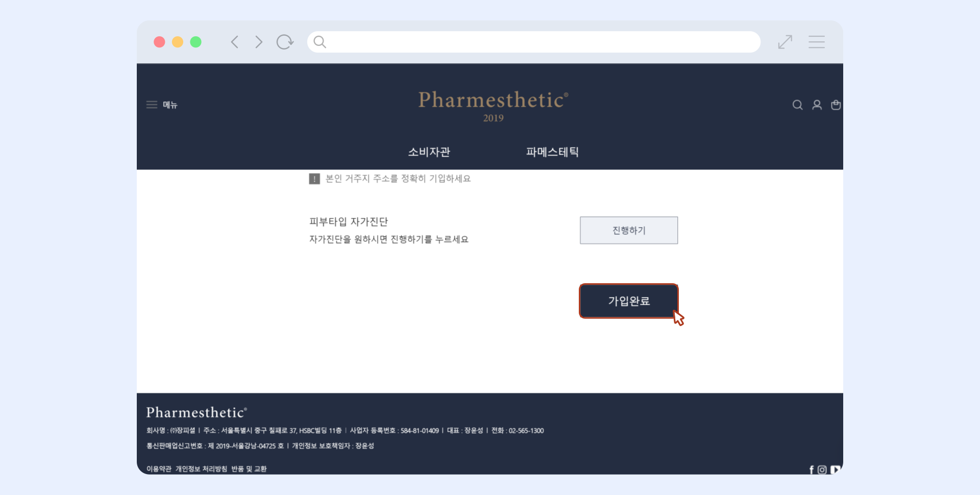Reload the page with the refresh icon
The width and height of the screenshot is (980, 495).
285,42
